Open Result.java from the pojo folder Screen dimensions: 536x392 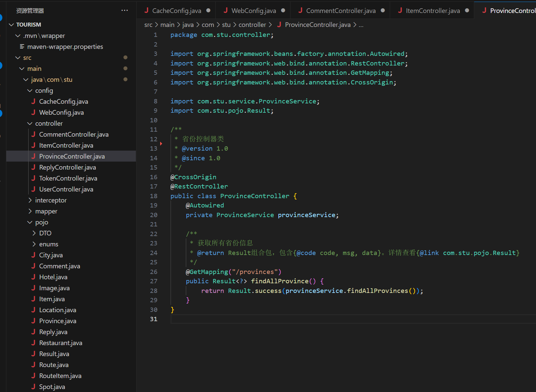click(54, 354)
